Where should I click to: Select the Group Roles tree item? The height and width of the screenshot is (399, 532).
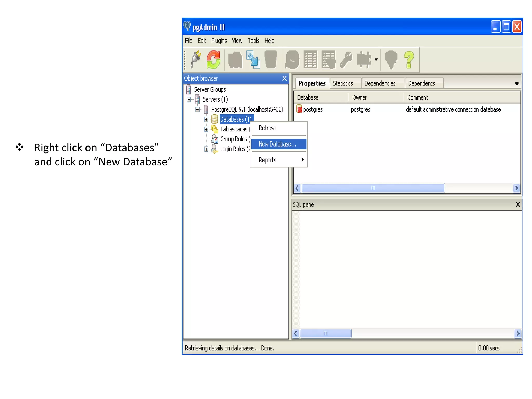click(x=235, y=139)
